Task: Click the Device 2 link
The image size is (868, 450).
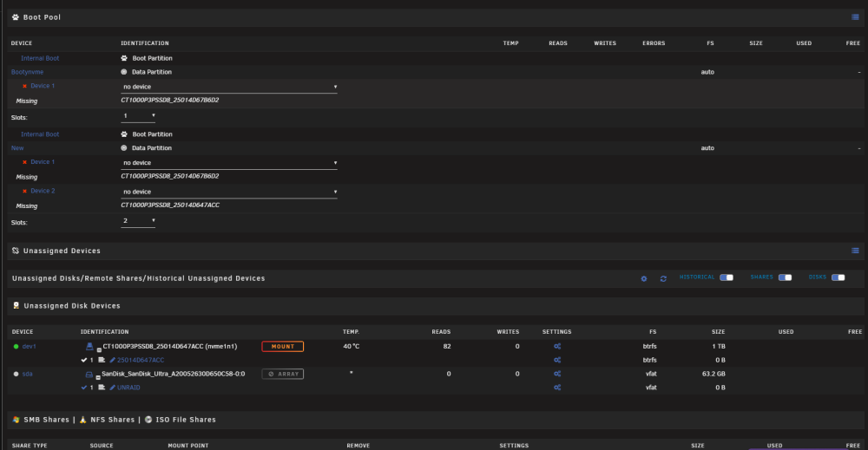Action: click(x=43, y=192)
